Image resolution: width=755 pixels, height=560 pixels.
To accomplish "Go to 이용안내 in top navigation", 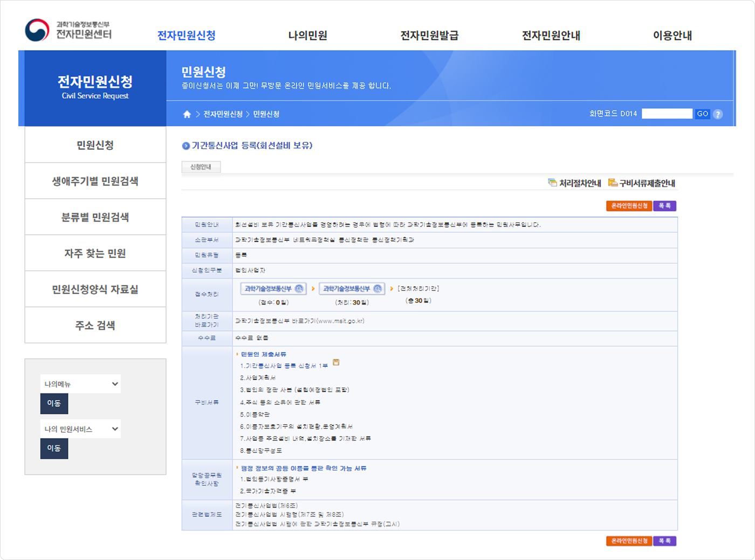I will [672, 36].
